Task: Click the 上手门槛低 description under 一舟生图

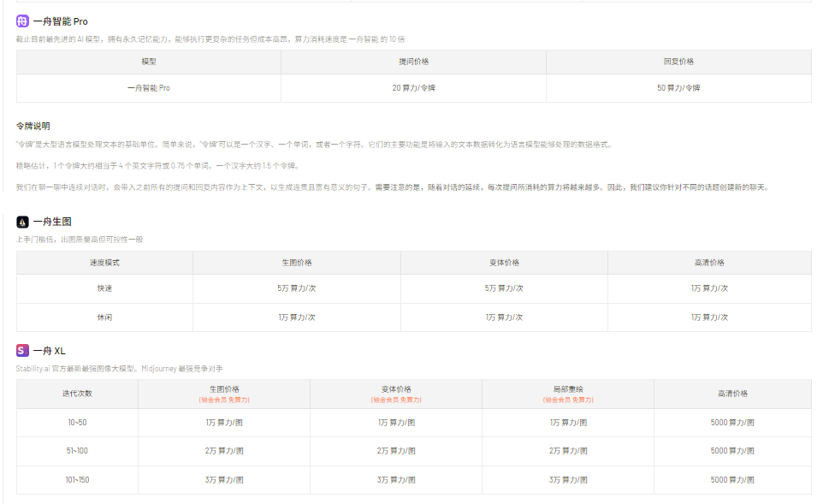Action: point(80,240)
